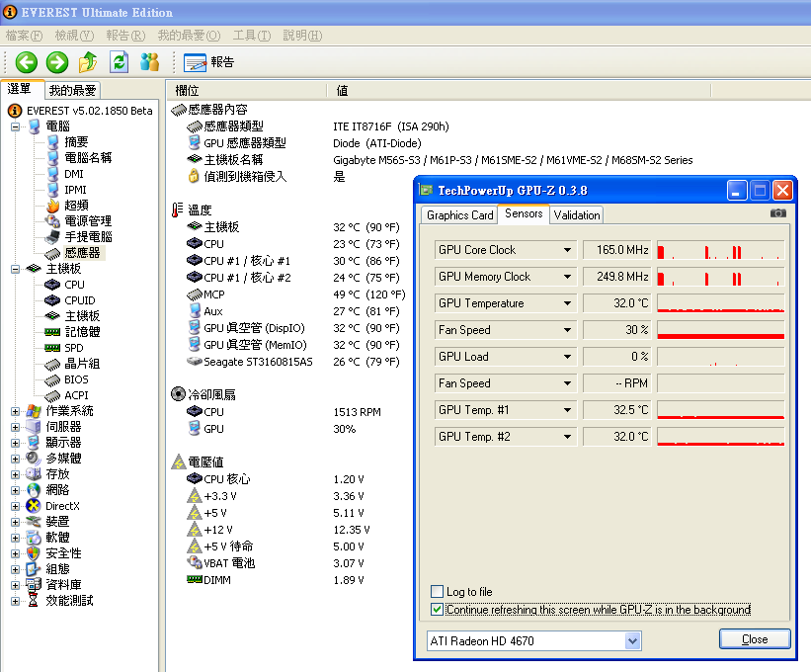Open the 檔案(F) file menu

click(x=24, y=36)
